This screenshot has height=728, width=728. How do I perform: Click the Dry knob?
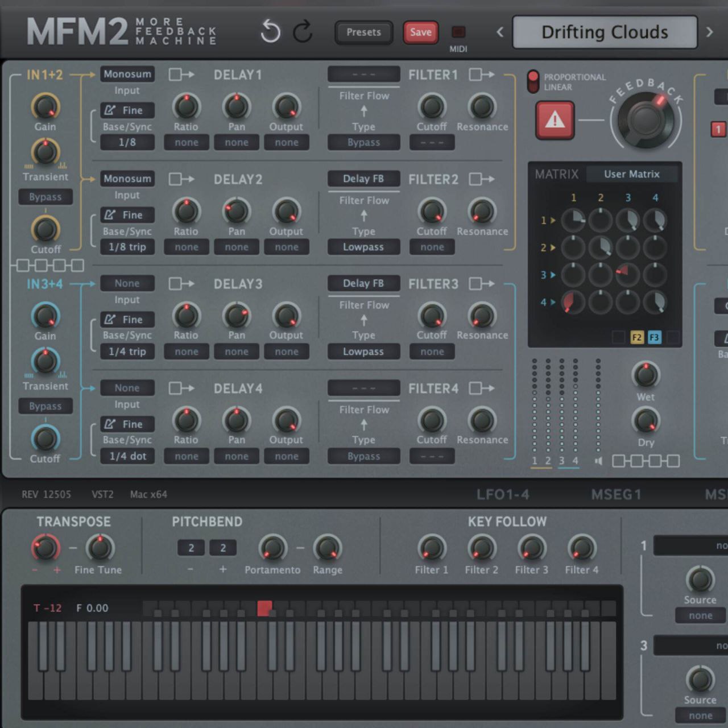click(646, 420)
